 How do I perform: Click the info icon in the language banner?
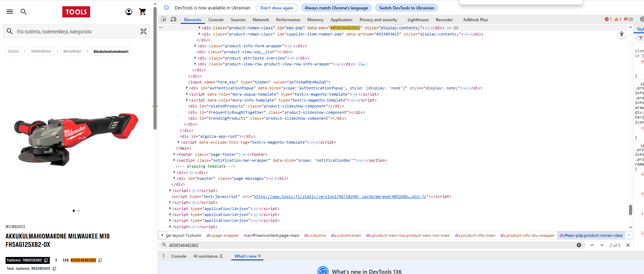click(166, 8)
